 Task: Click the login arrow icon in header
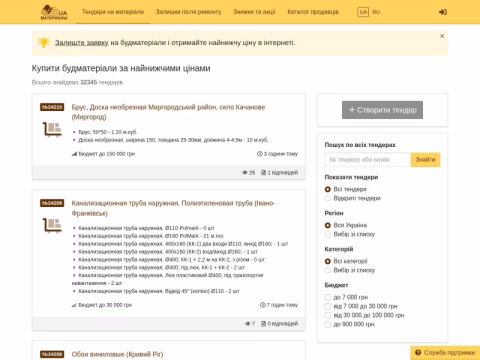click(443, 12)
